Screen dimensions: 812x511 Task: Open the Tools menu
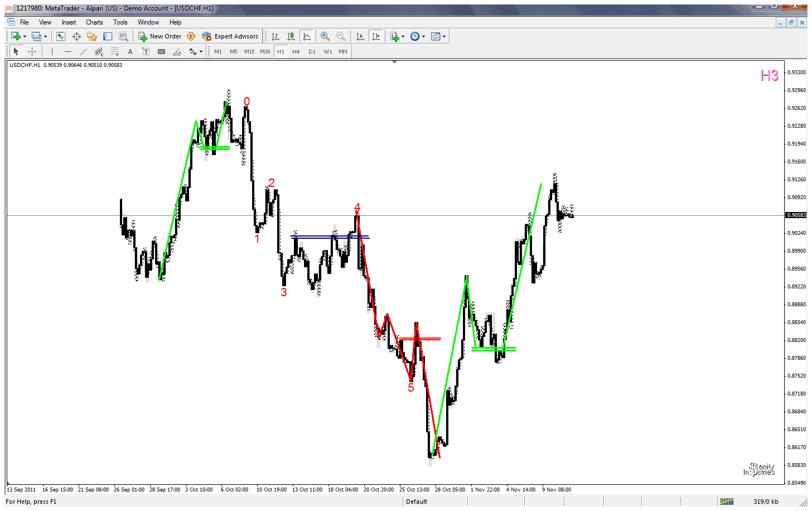120,22
